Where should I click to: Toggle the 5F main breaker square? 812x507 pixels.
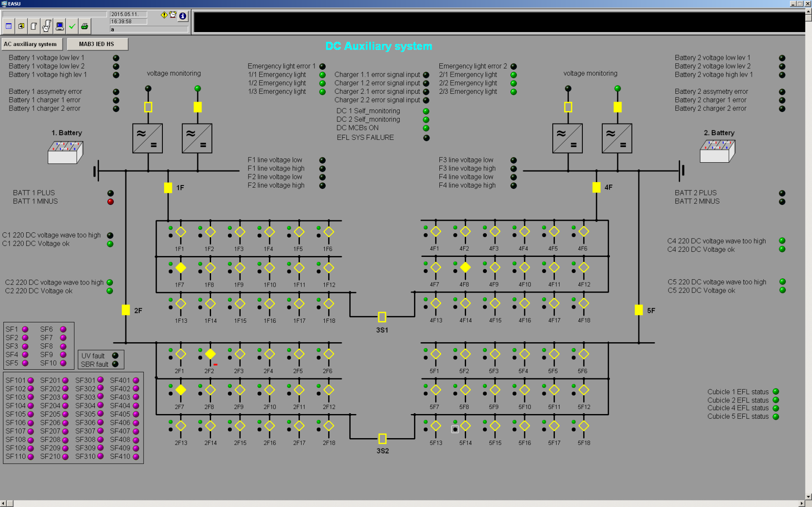[x=639, y=310]
